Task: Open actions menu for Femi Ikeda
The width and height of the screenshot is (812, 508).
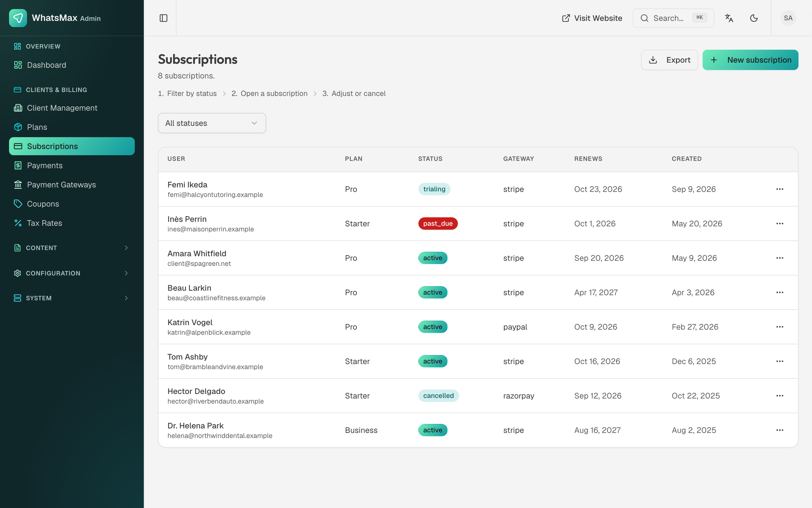Action: click(x=780, y=189)
